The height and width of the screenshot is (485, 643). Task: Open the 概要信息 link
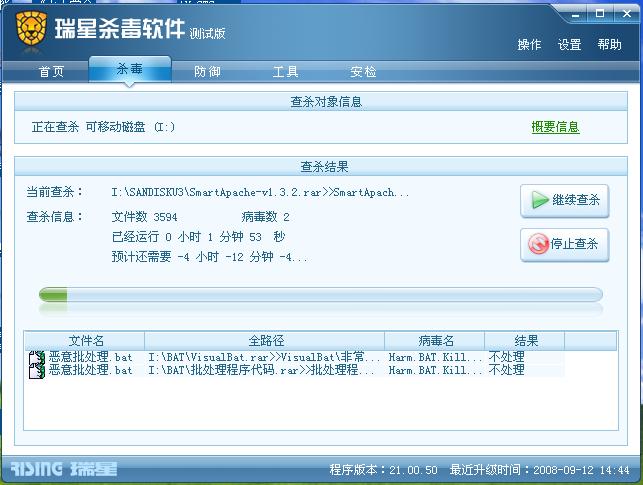(x=555, y=127)
